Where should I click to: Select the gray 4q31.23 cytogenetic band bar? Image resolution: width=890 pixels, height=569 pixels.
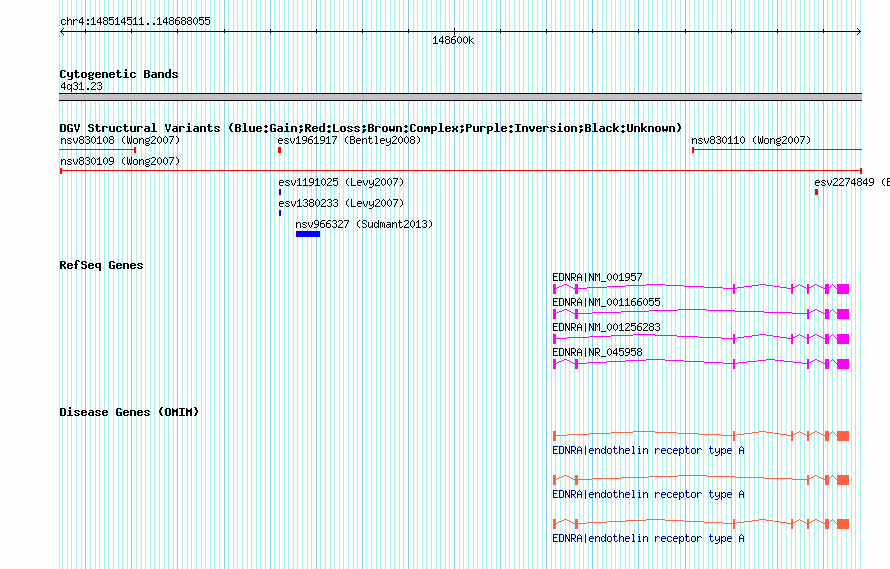[x=460, y=97]
